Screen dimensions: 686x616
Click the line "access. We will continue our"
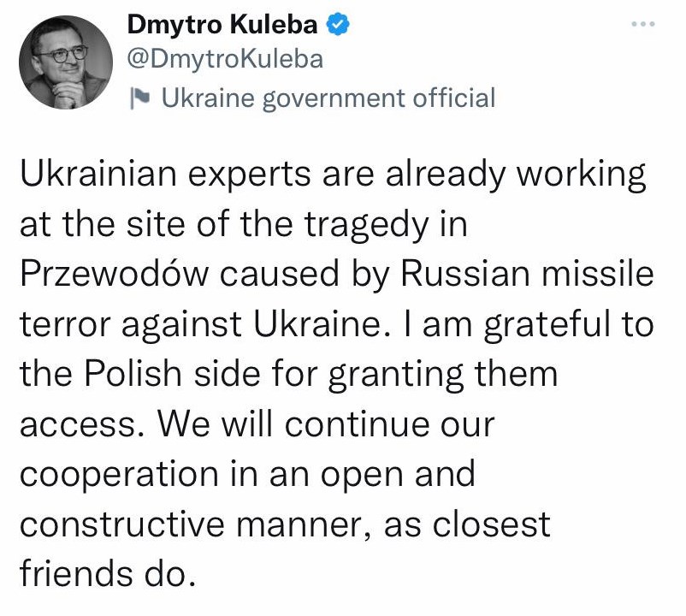[257, 423]
